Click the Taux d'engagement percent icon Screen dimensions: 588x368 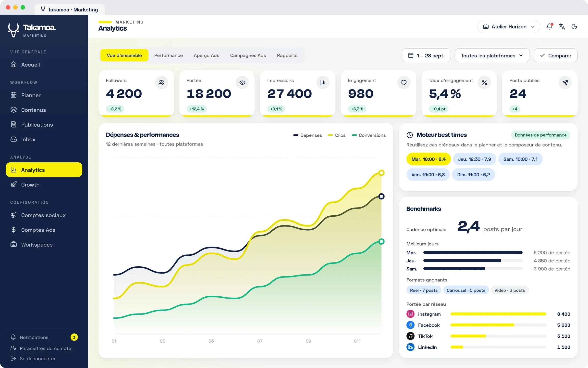484,83
